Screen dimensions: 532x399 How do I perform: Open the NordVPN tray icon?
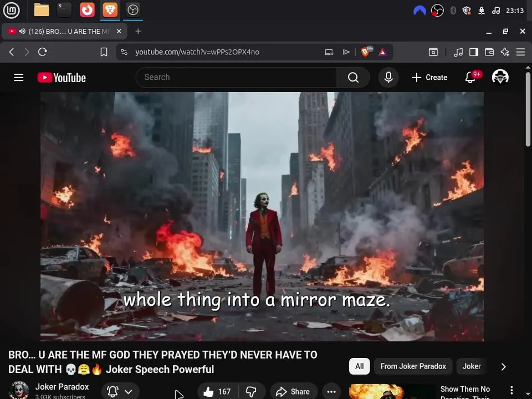click(x=420, y=11)
